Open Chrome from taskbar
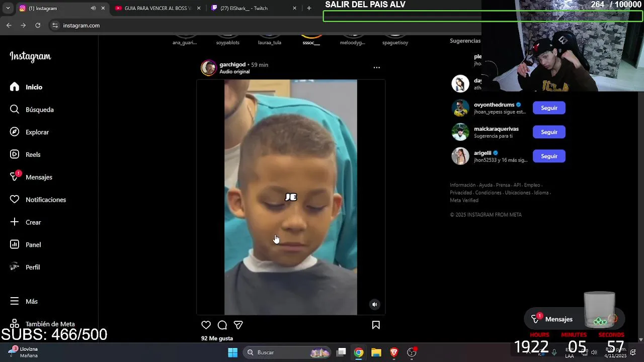Screen dimensions: 644x362 pyautogui.click(x=358, y=352)
